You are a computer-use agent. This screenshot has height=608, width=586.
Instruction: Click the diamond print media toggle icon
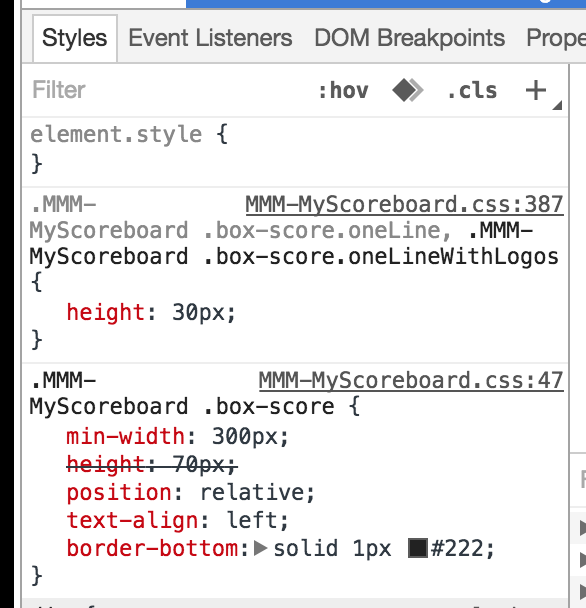click(x=408, y=90)
